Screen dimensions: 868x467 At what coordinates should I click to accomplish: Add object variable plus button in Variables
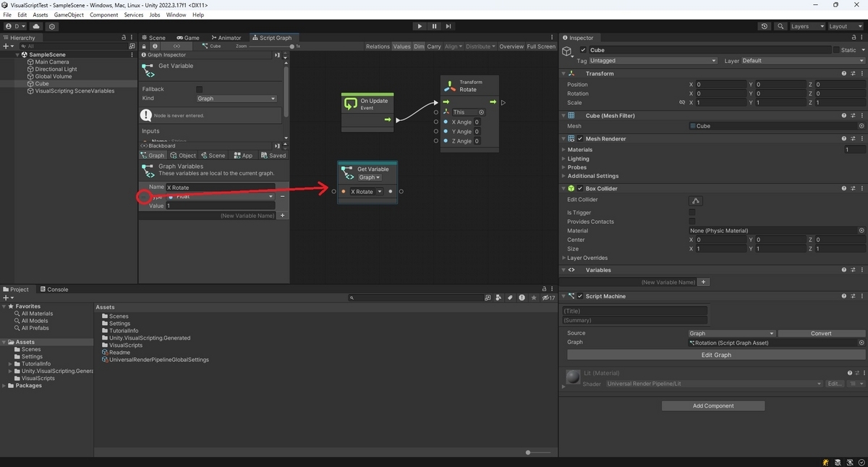(x=704, y=282)
